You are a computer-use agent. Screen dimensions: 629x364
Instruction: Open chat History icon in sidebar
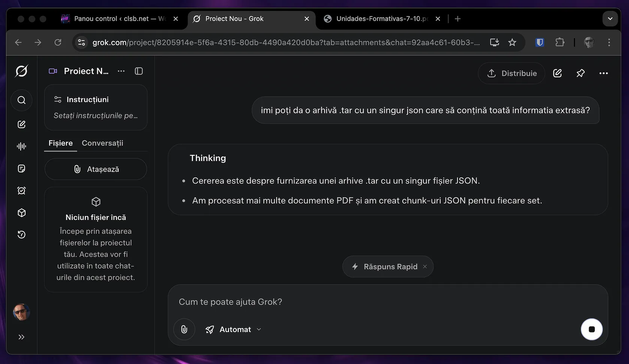point(21,235)
